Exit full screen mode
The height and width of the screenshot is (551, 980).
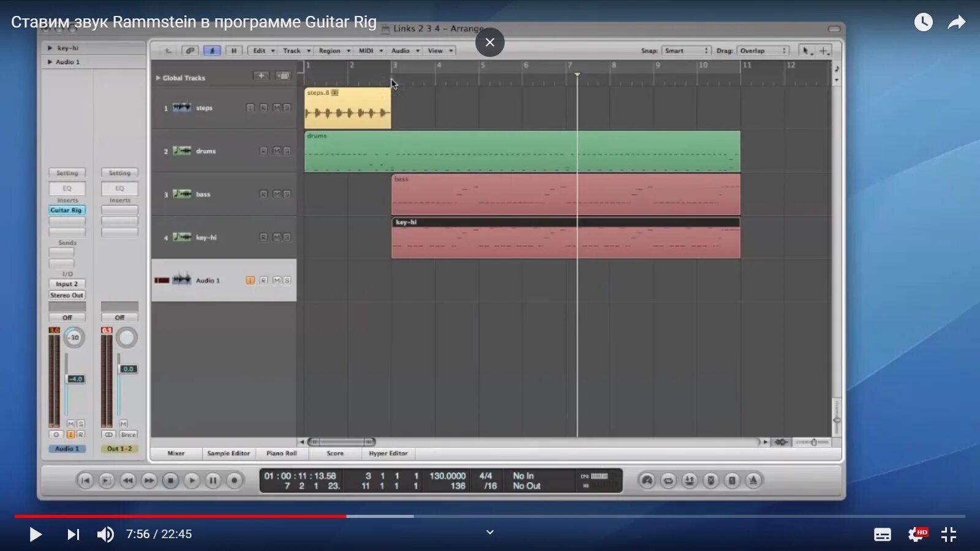tap(949, 534)
